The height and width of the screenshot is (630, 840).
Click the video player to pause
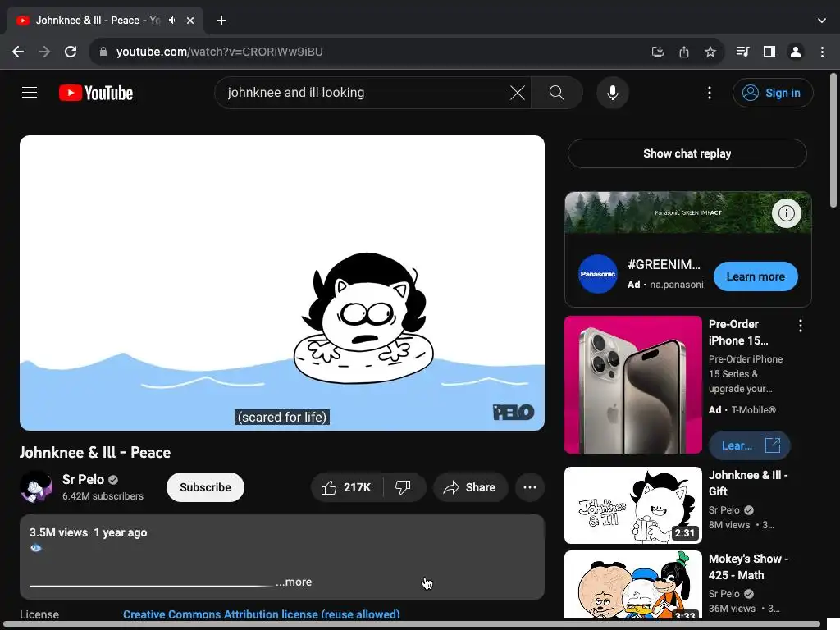(282, 282)
